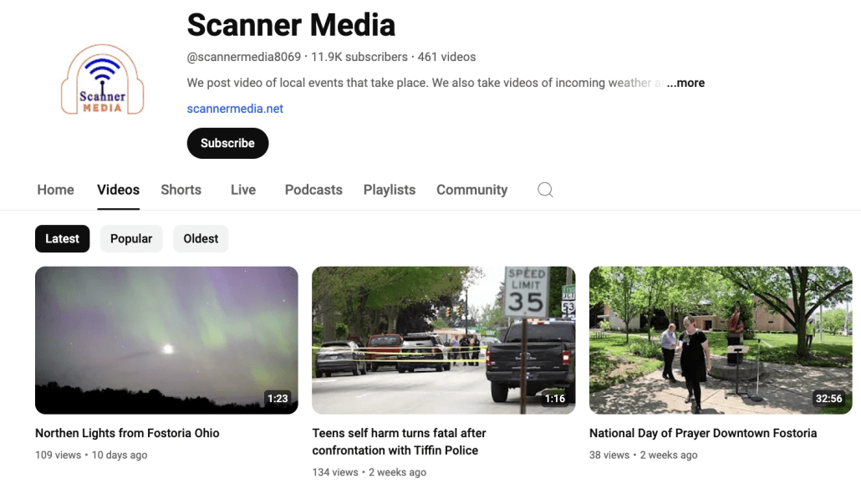Open the Playlists tab
Screen dimensions: 861x504
(x=390, y=190)
